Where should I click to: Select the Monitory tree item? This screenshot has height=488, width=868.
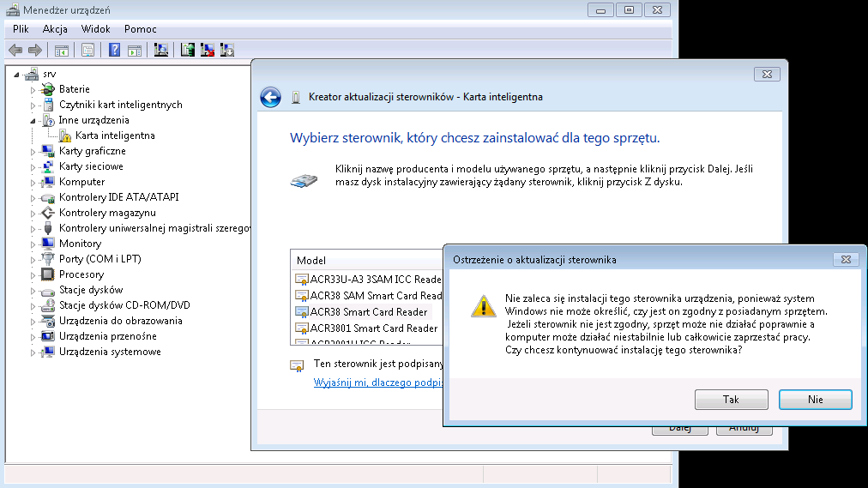pyautogui.click(x=81, y=244)
